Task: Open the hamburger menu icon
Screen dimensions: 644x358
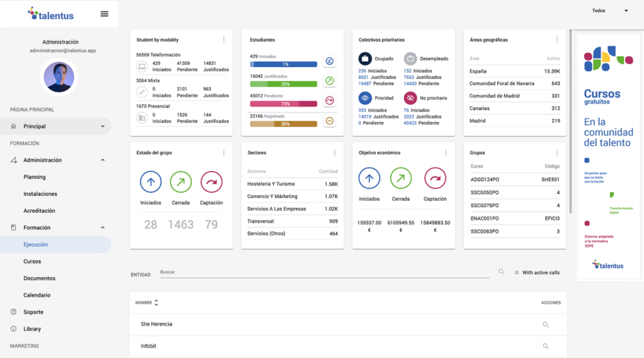Action: pos(104,14)
